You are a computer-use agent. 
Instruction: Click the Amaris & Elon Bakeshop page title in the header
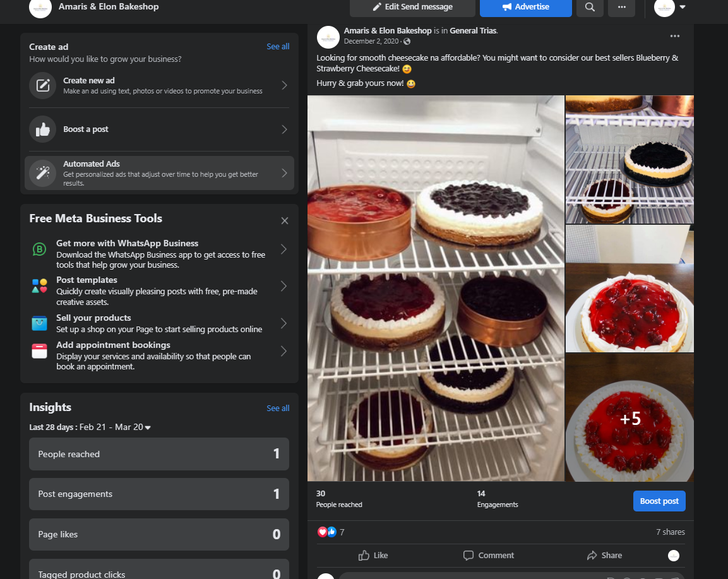109,6
